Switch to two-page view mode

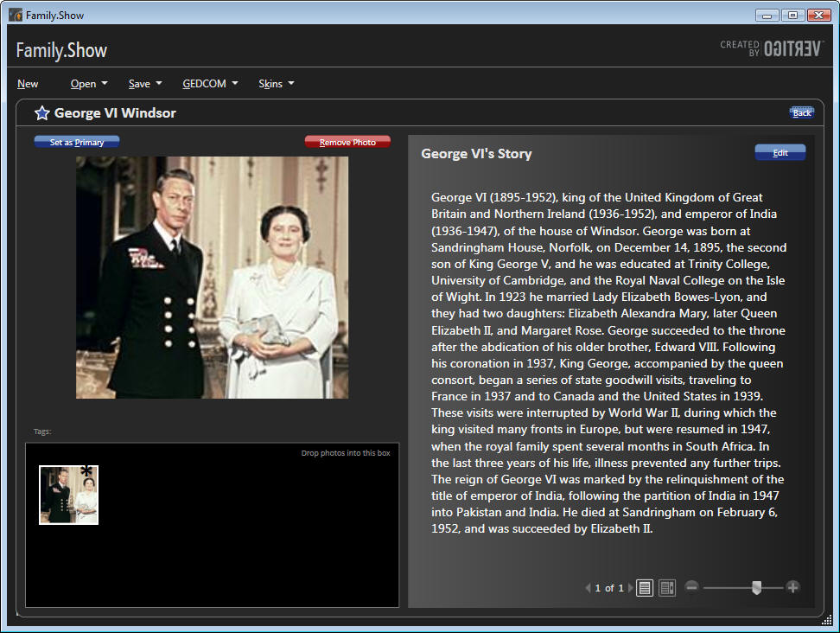(666, 588)
